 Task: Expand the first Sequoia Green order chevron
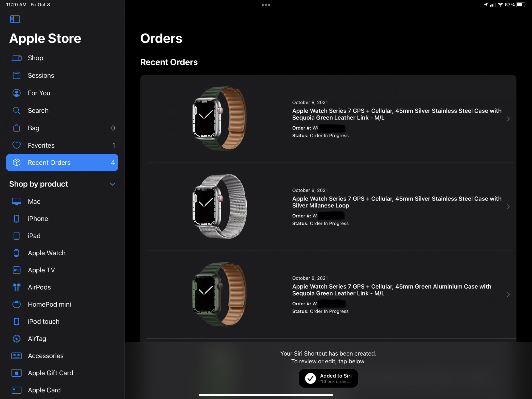point(508,119)
